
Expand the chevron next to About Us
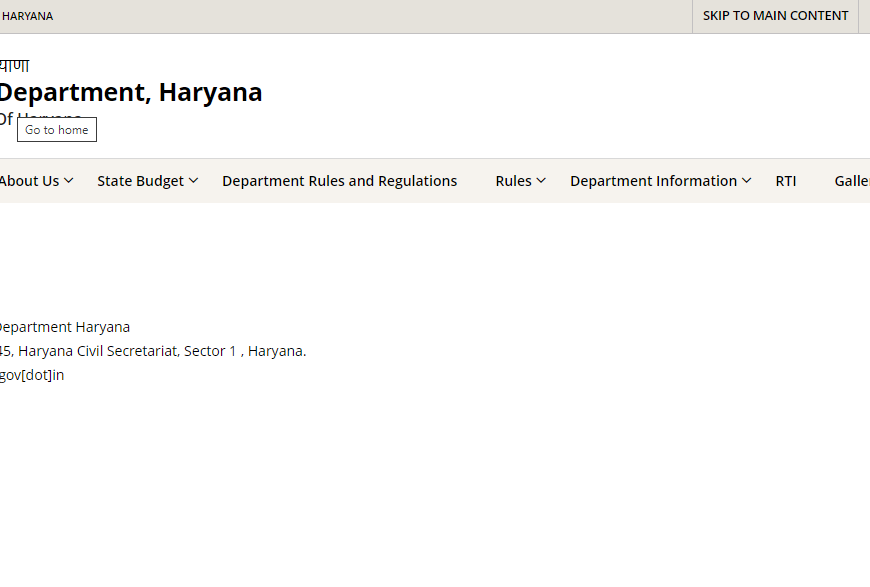68,181
